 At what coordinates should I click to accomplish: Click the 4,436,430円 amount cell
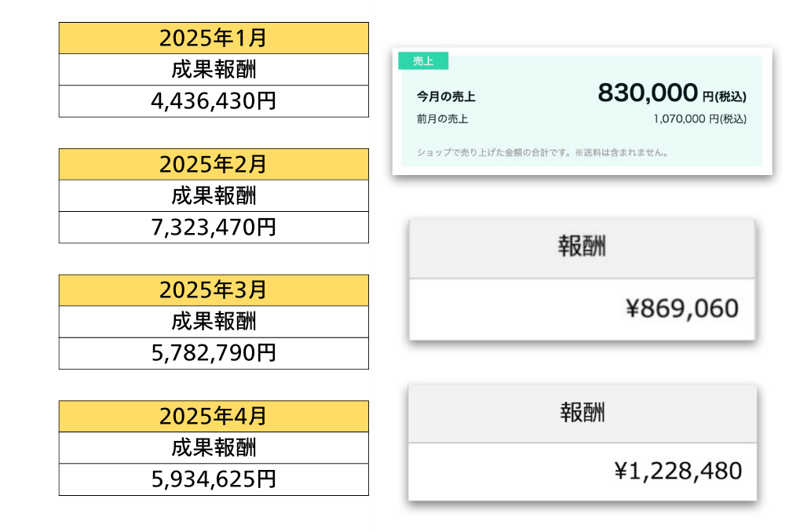(214, 101)
